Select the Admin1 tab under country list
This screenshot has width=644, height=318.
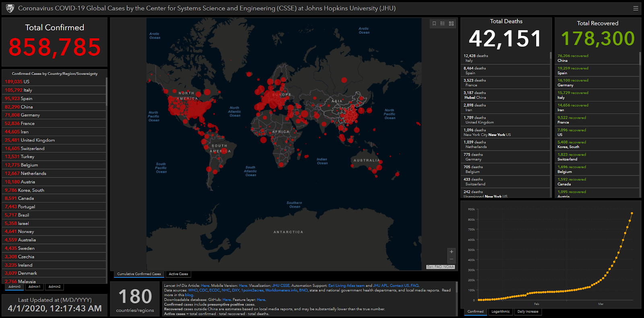pos(34,287)
